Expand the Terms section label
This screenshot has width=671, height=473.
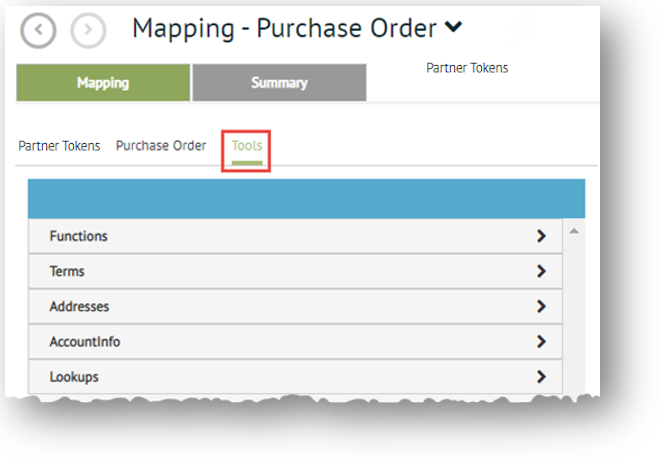coord(67,272)
